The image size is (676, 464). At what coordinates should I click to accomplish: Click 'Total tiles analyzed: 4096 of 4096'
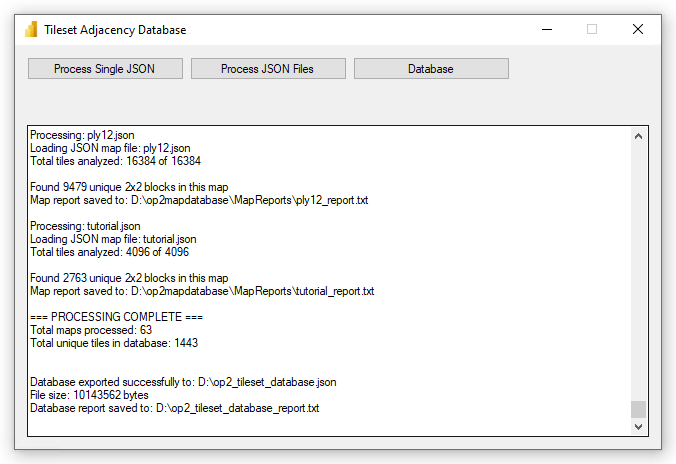coord(109,252)
